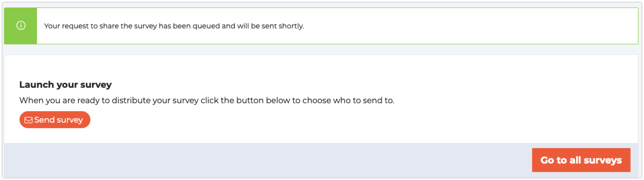644x180 pixels.
Task: Click the info symbol on the queued-message alert
Action: point(20,26)
